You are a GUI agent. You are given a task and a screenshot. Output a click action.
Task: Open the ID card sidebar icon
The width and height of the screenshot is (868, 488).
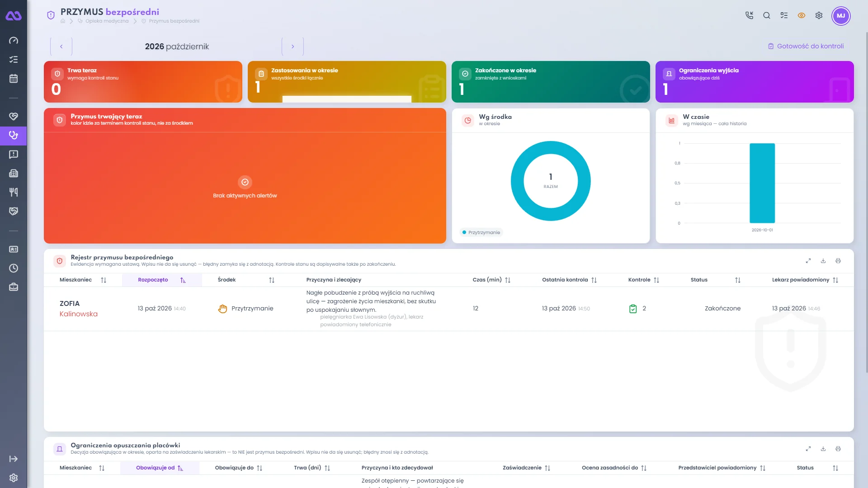point(14,249)
